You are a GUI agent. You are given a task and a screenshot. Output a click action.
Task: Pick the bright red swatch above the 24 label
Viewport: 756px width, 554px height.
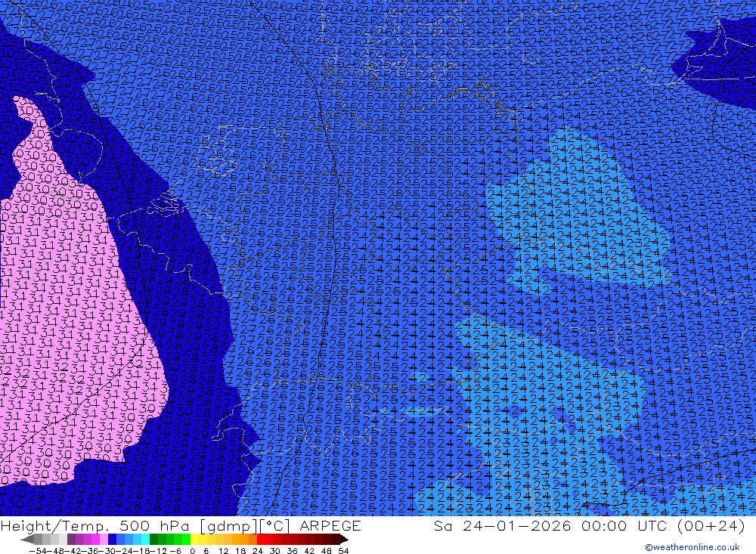pyautogui.click(x=261, y=540)
